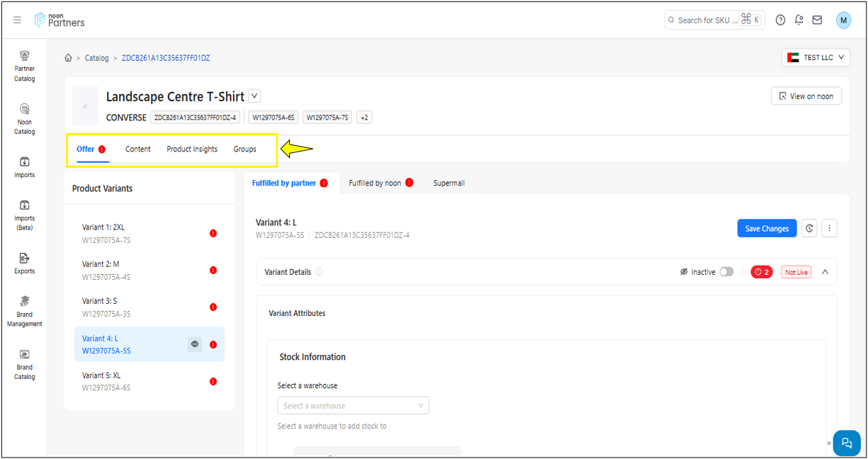Click View on noon button
Image resolution: width=868 pixels, height=459 pixels.
click(x=806, y=96)
